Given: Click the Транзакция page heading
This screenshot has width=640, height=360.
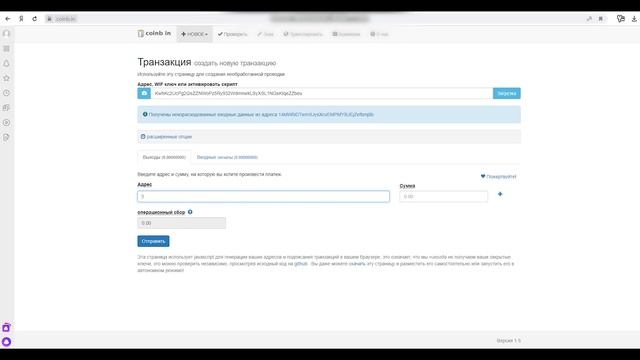Looking at the screenshot, I should [x=164, y=62].
